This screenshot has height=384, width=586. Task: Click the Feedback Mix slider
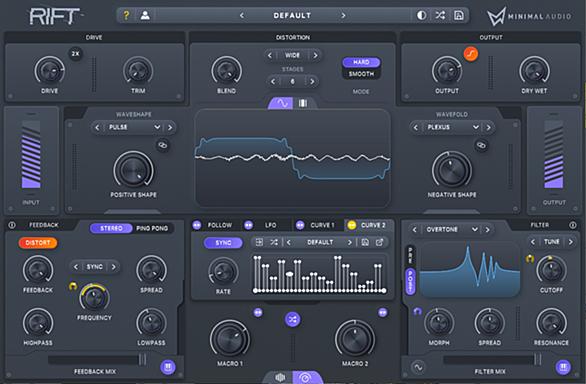(x=98, y=360)
